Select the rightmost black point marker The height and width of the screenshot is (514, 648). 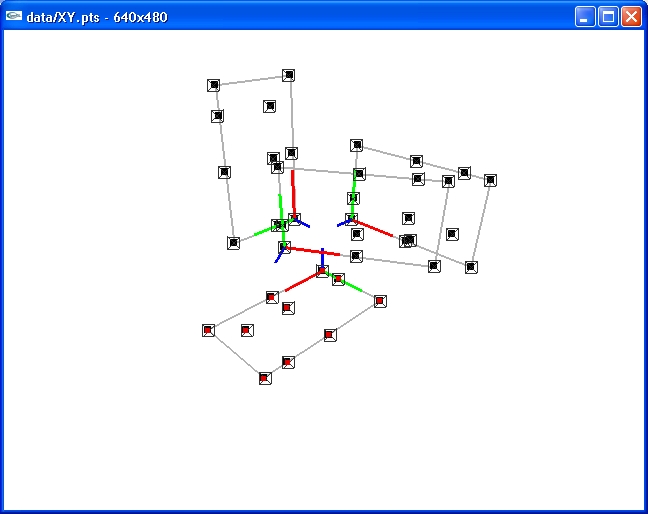tap(490, 180)
